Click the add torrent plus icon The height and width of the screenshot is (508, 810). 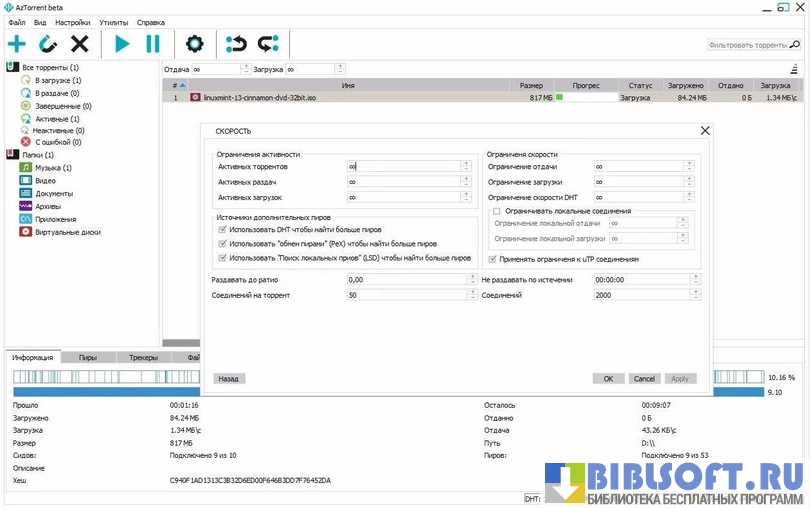click(x=17, y=44)
